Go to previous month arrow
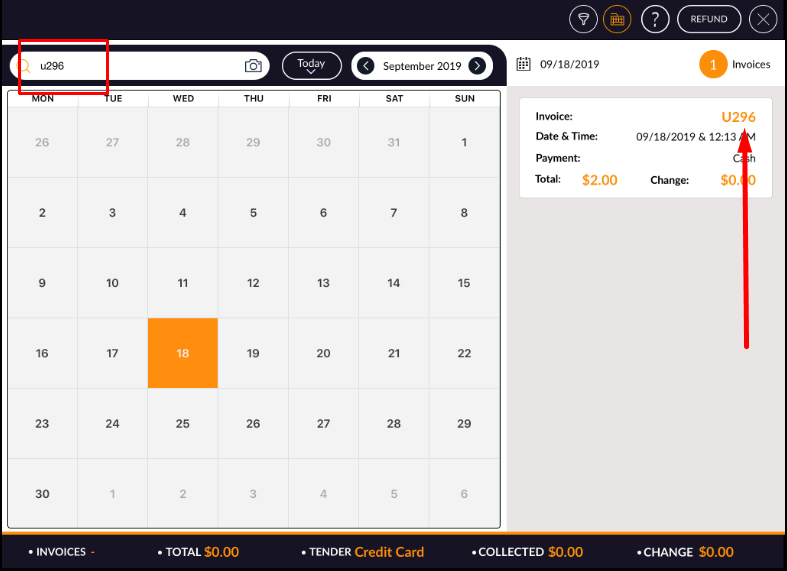The width and height of the screenshot is (787, 571). coord(366,66)
